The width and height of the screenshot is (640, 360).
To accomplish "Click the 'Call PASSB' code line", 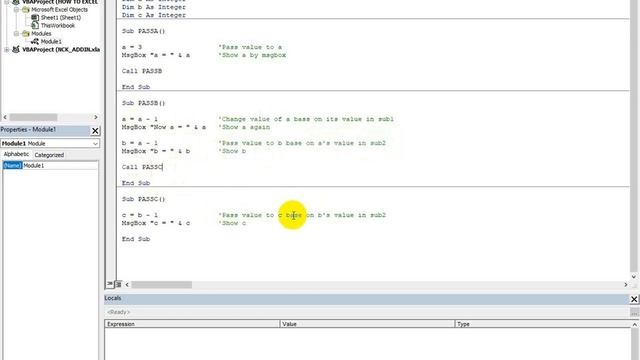I will 142,71.
